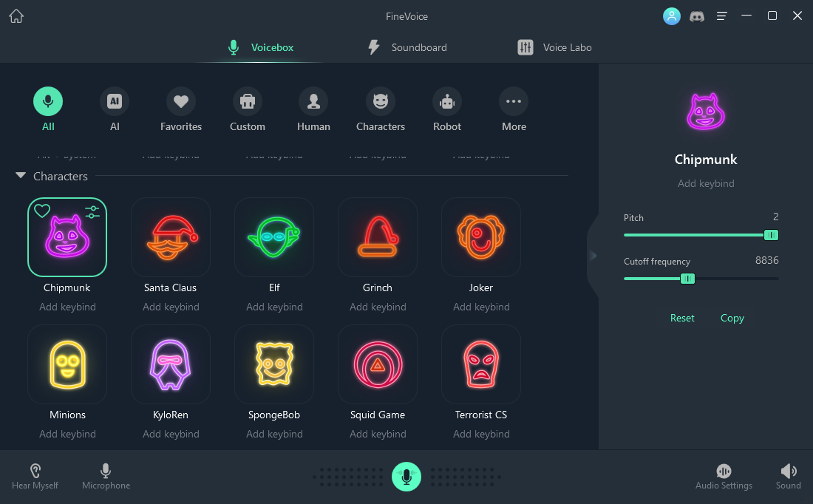Filter by the Human category
This screenshot has height=504, width=813.
313,109
